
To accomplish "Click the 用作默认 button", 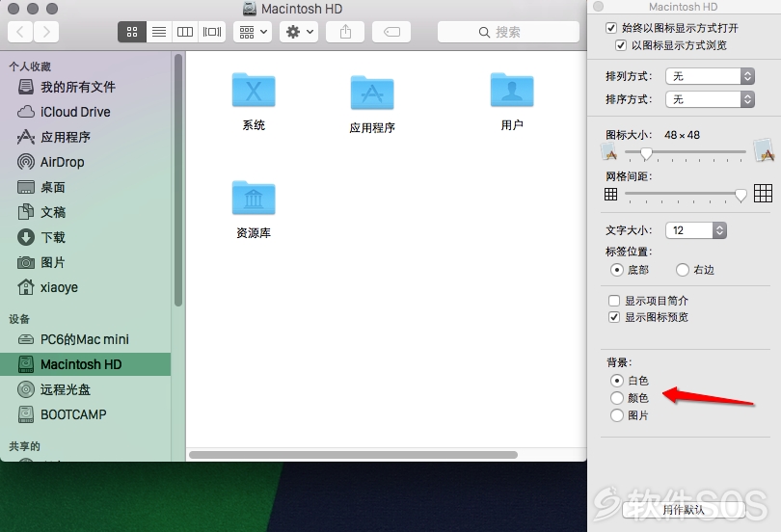I will pyautogui.click(x=684, y=510).
